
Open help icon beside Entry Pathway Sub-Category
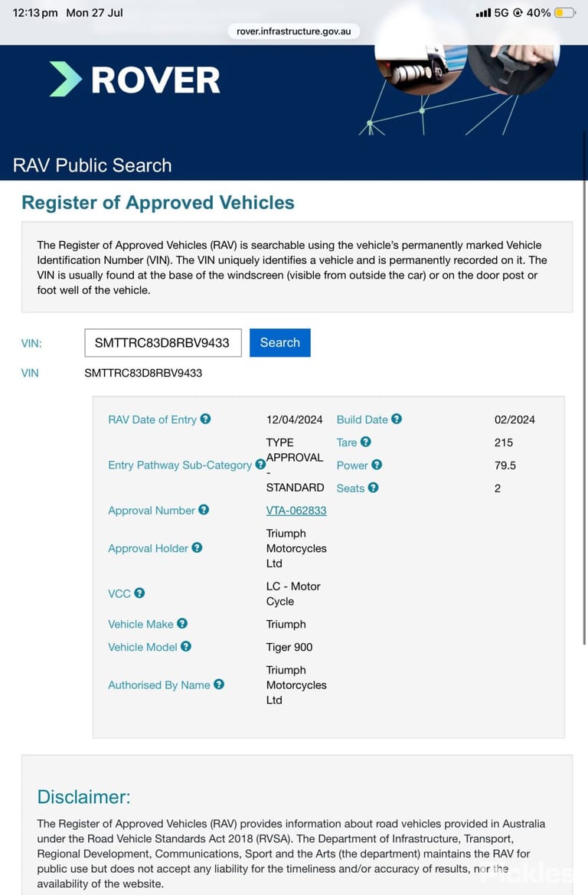[x=260, y=464]
